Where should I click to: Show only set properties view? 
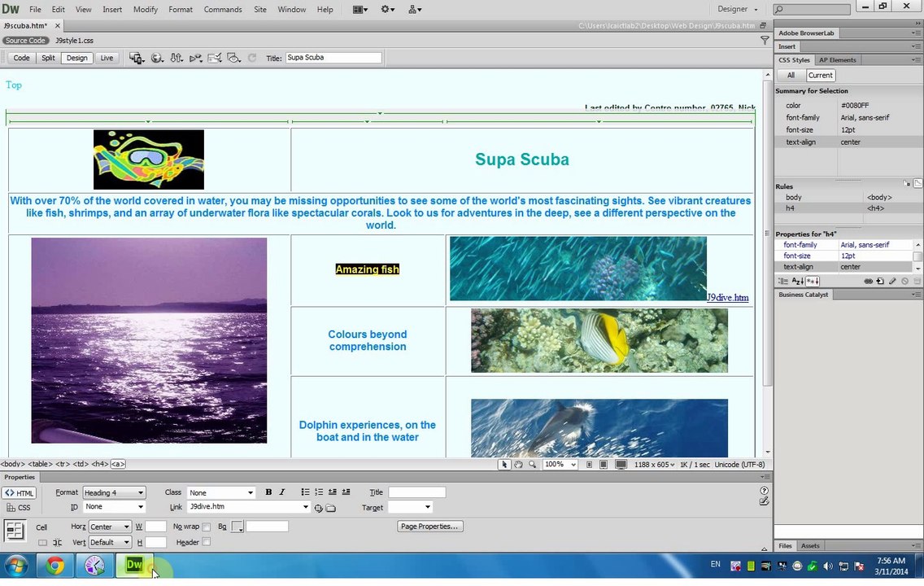[x=812, y=282]
